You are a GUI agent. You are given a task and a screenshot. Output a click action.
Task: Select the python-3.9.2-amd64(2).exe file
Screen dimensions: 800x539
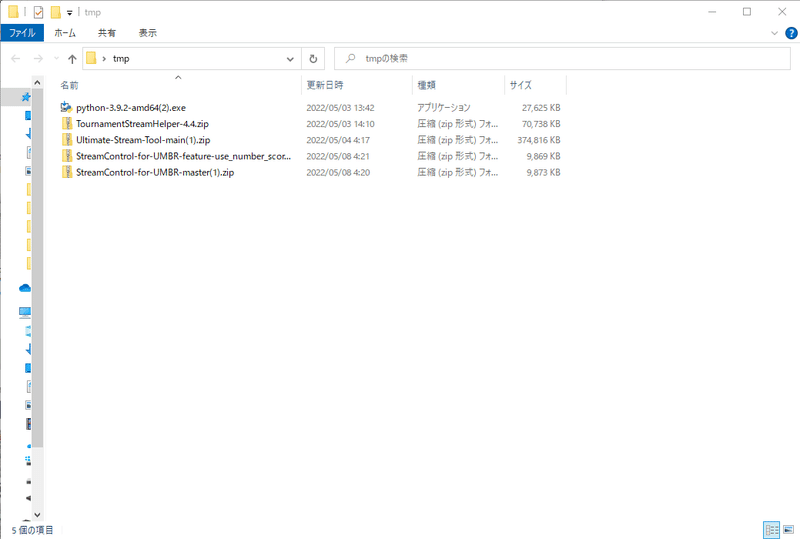[131, 108]
